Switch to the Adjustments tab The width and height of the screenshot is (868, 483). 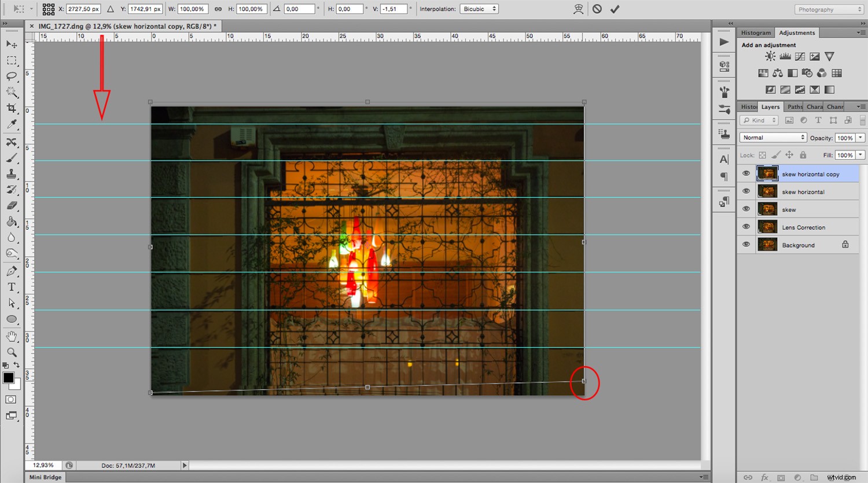tap(797, 32)
